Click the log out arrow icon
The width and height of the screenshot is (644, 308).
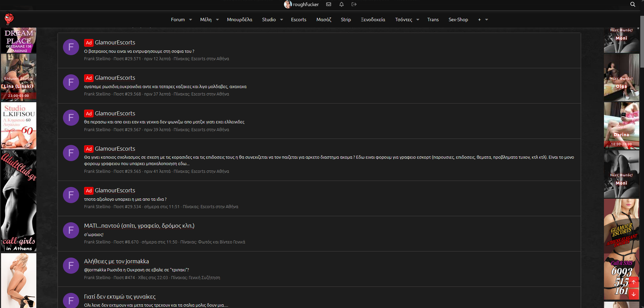(354, 4)
